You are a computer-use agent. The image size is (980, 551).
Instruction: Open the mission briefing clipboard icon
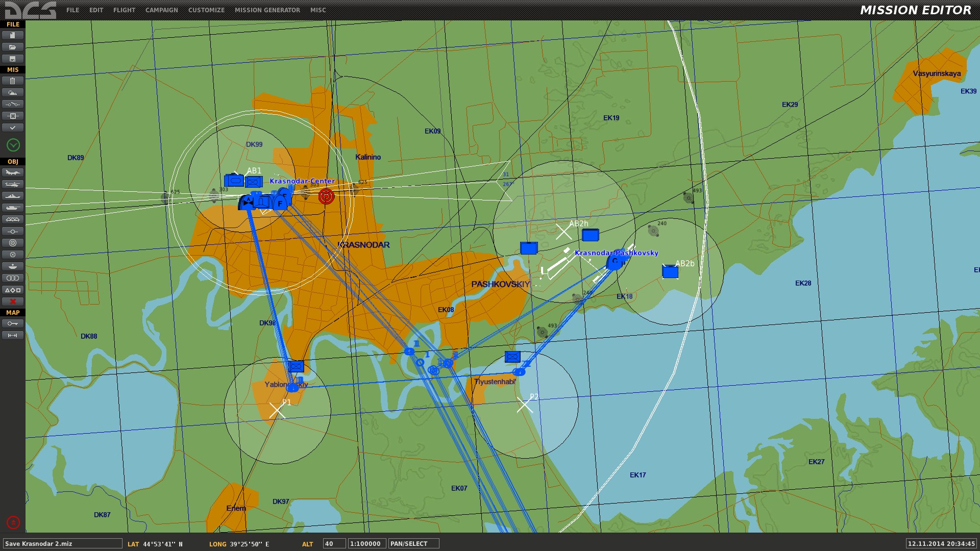point(13,81)
